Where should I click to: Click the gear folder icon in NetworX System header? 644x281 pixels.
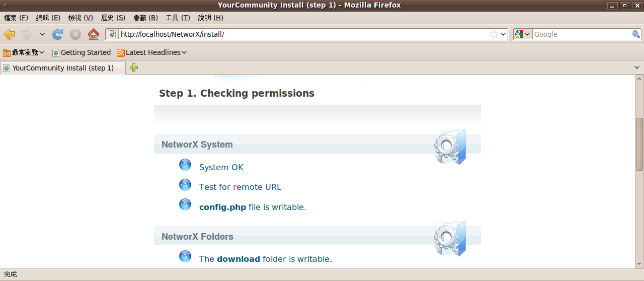click(450, 147)
